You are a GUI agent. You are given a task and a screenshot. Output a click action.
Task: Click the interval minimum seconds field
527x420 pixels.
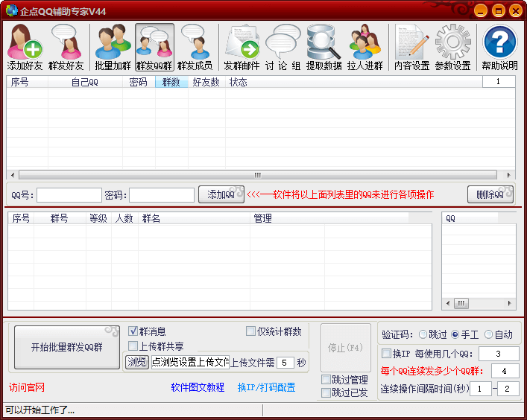[x=481, y=389]
